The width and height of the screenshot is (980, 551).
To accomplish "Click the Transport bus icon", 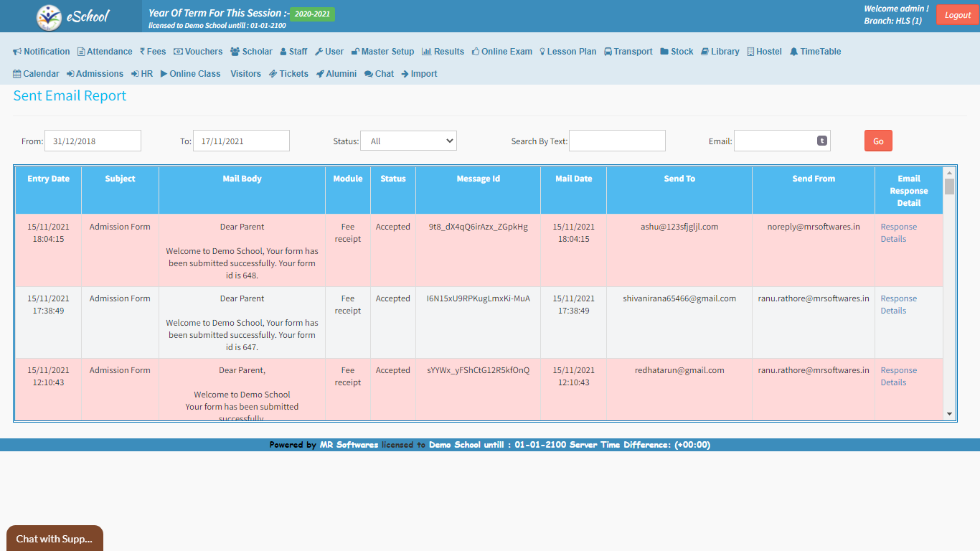I will point(608,52).
